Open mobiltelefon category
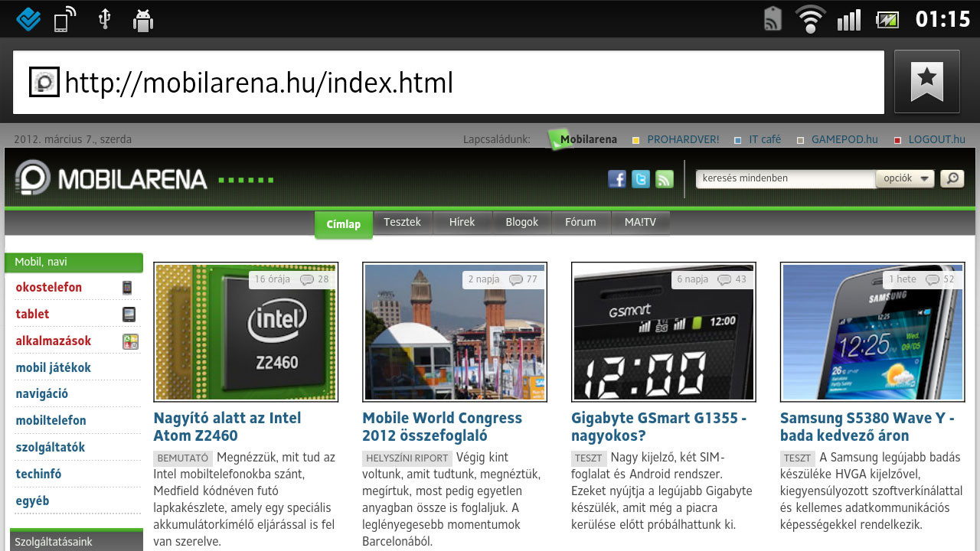The image size is (980, 551). tap(51, 421)
